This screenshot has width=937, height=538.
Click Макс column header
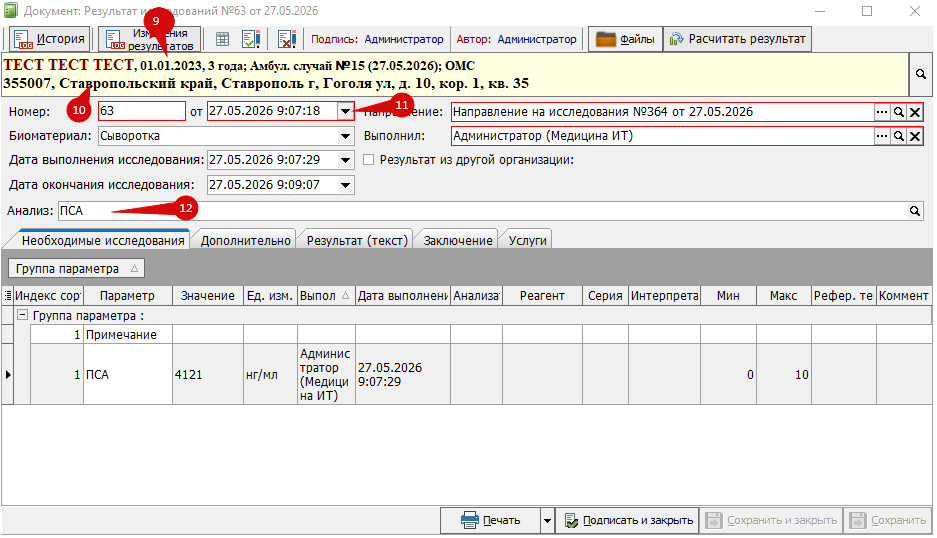pos(783,296)
